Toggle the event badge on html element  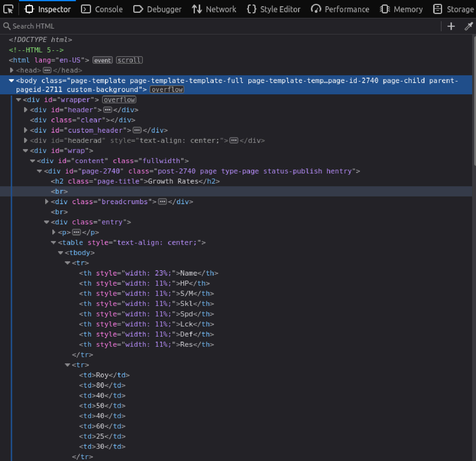(x=103, y=60)
